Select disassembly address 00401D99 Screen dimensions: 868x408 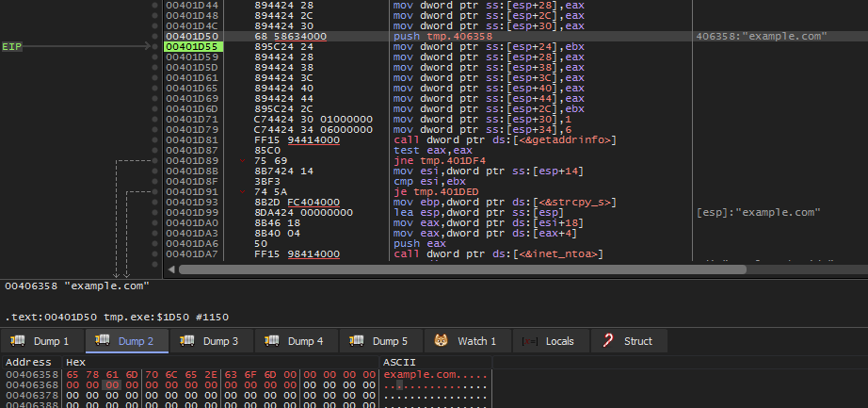[x=192, y=213]
